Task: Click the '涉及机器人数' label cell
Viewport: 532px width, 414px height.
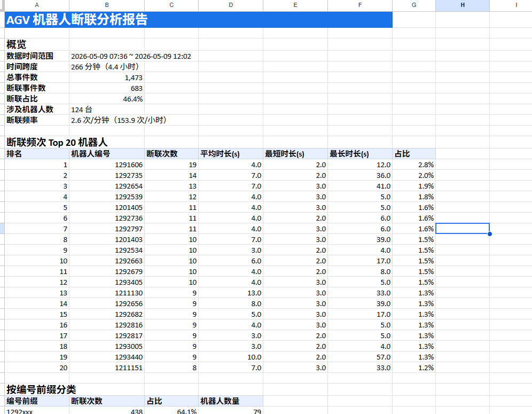Action: click(37, 110)
